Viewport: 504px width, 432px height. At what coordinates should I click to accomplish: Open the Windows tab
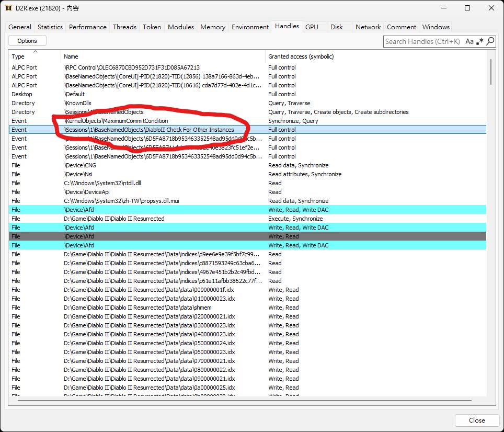coord(436,27)
